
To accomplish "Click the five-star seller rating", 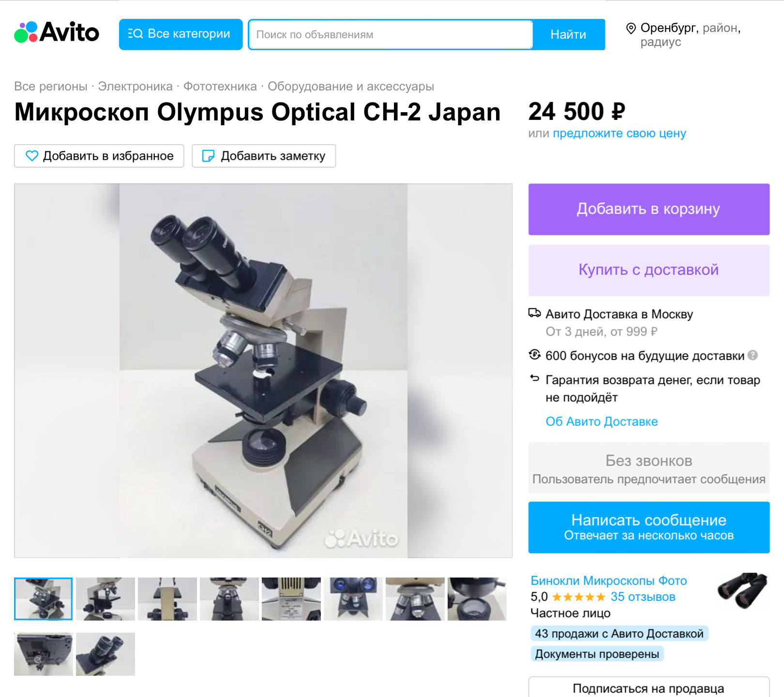I will (x=578, y=597).
